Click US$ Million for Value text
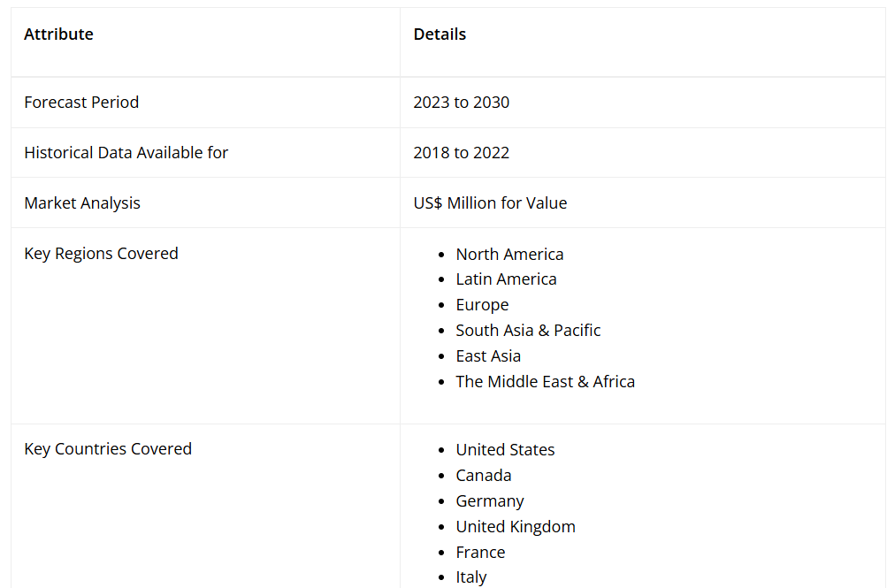The width and height of the screenshot is (887, 588). pyautogui.click(x=490, y=203)
